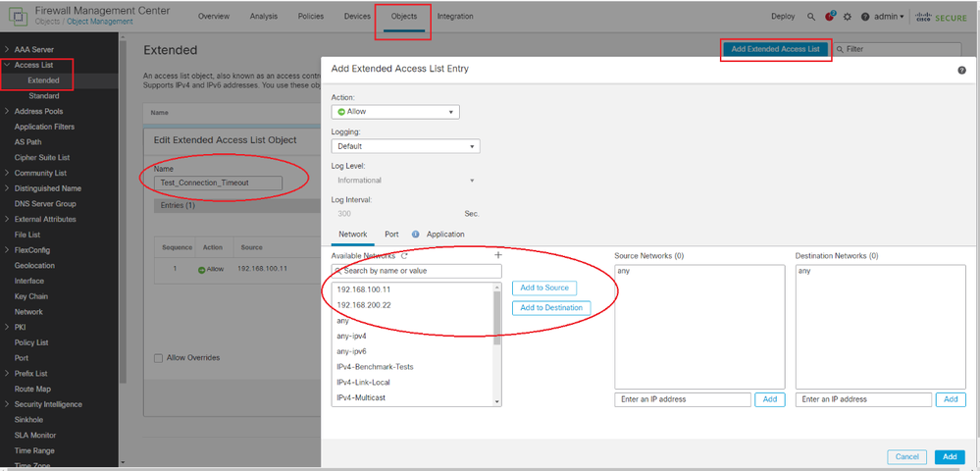Click the source Enter an IP address field
The height and width of the screenshot is (471, 980).
[x=683, y=399]
